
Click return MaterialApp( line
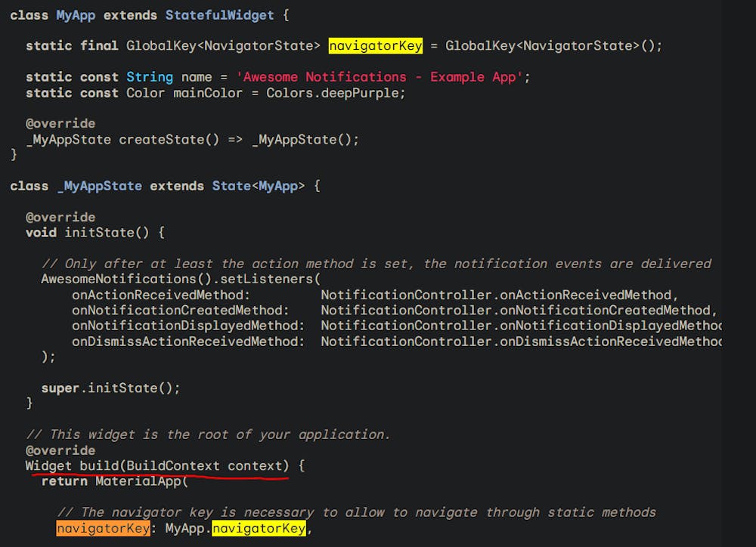(x=114, y=481)
